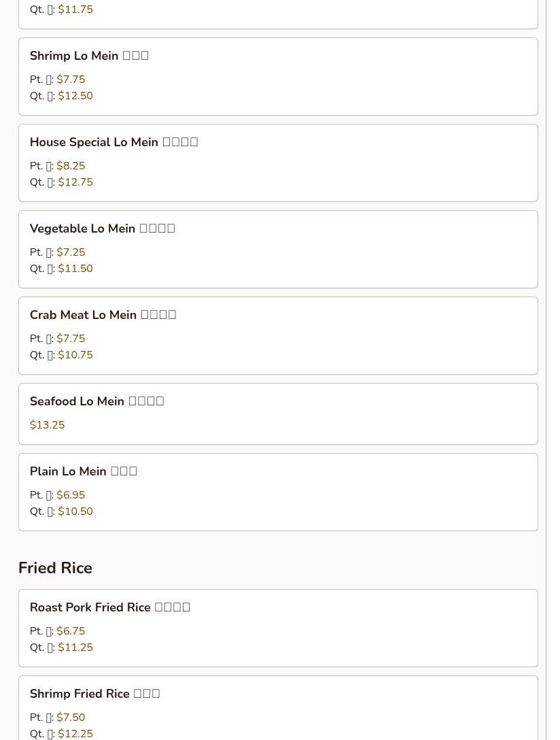Click the House Special Lo Mein title
The height and width of the screenshot is (740, 560).
[x=113, y=142]
